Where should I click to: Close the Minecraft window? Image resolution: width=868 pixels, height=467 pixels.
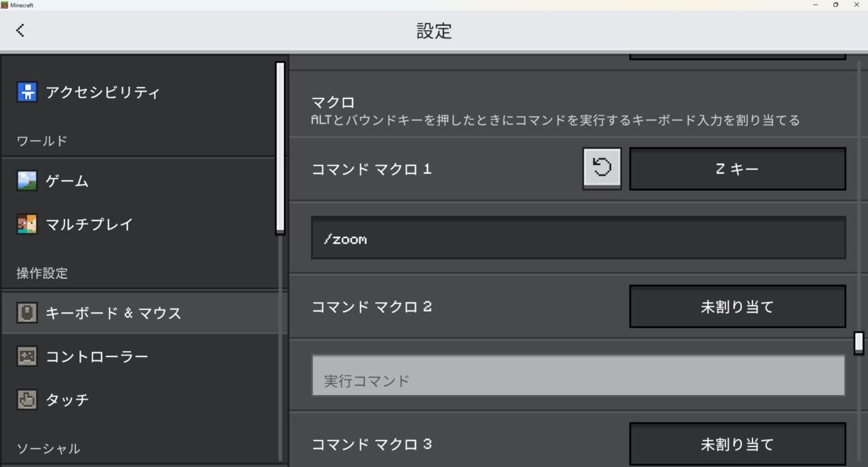coord(856,5)
